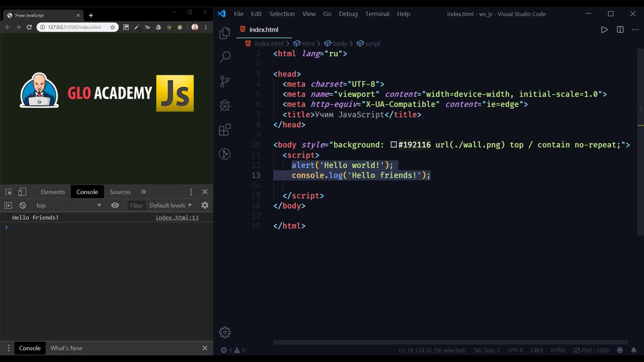Viewport: 644px width, 362px height.
Task: Open the Go menu
Action: [x=327, y=14]
